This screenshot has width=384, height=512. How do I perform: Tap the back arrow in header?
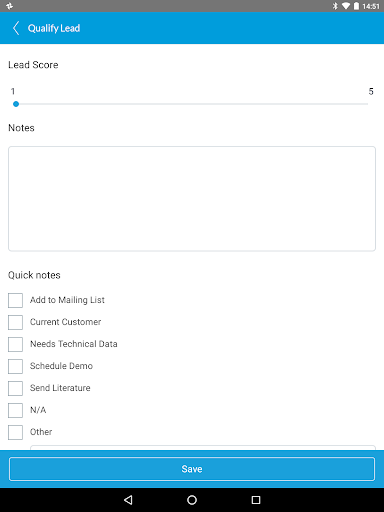click(16, 28)
